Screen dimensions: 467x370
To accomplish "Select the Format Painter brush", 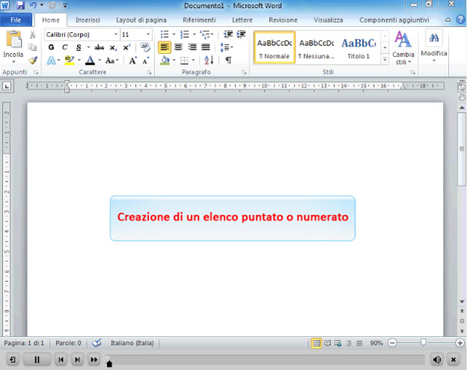I will pyautogui.click(x=32, y=60).
